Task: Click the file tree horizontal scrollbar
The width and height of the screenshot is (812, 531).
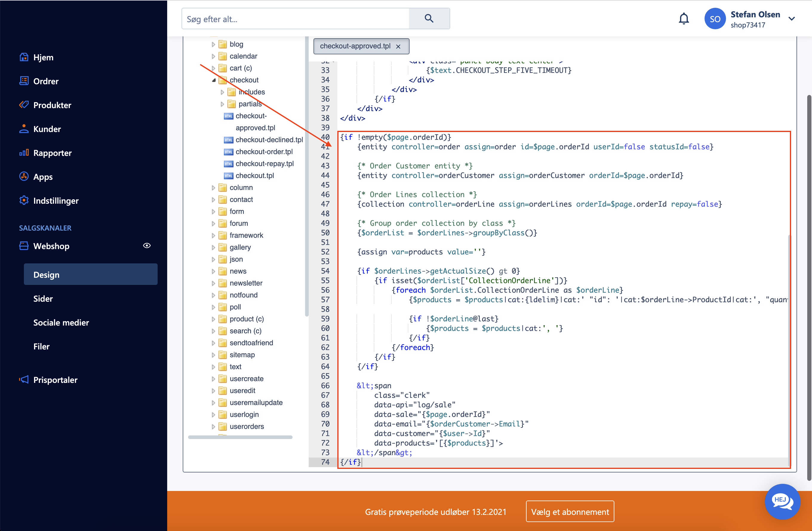Action: (240, 437)
